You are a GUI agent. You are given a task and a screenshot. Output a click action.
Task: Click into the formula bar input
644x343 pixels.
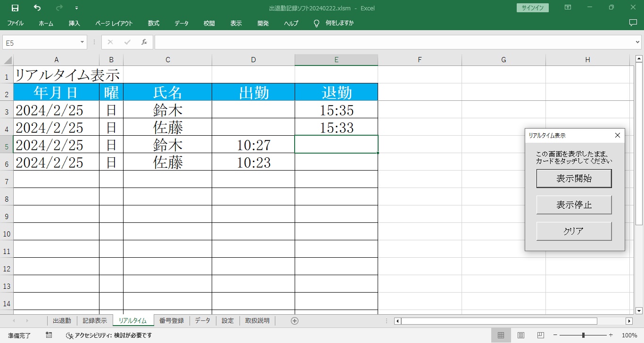click(x=394, y=42)
